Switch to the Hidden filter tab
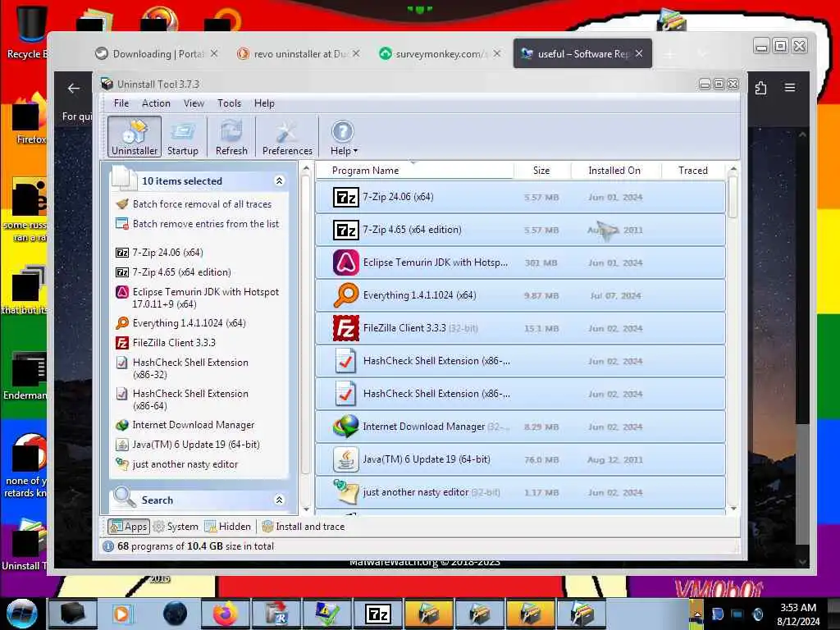The image size is (840, 630). point(228,527)
